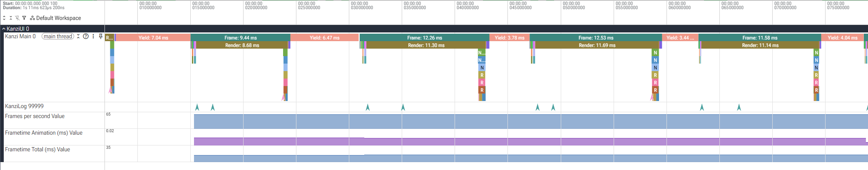Show help for Kanzi Main 0 track

[86, 37]
